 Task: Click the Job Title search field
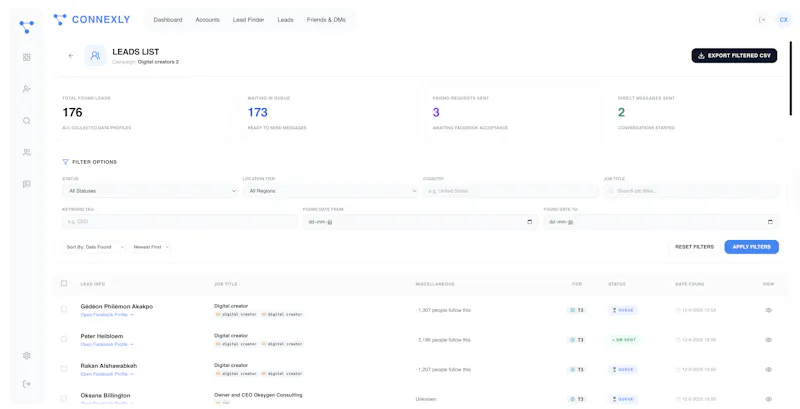click(691, 191)
